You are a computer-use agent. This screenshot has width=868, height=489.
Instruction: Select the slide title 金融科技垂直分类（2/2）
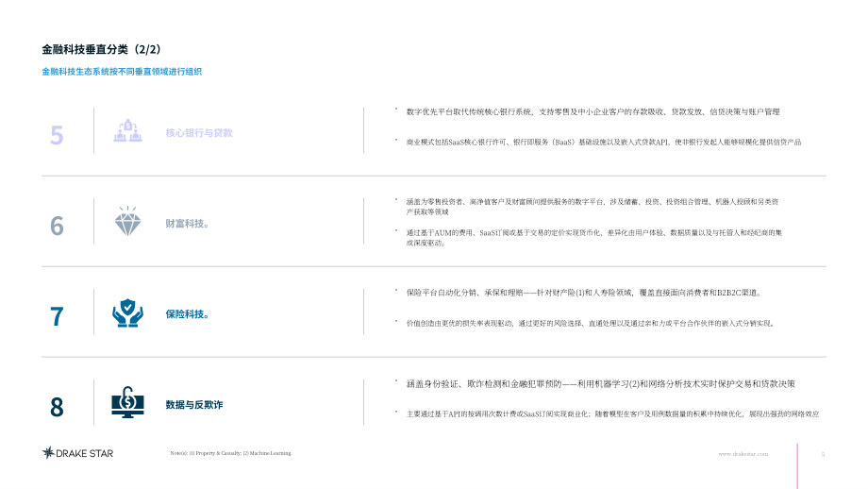click(x=101, y=49)
